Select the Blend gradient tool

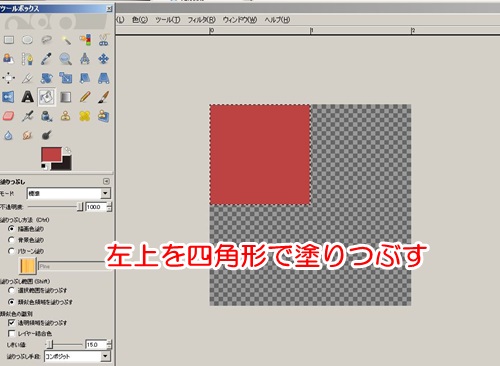pos(66,97)
